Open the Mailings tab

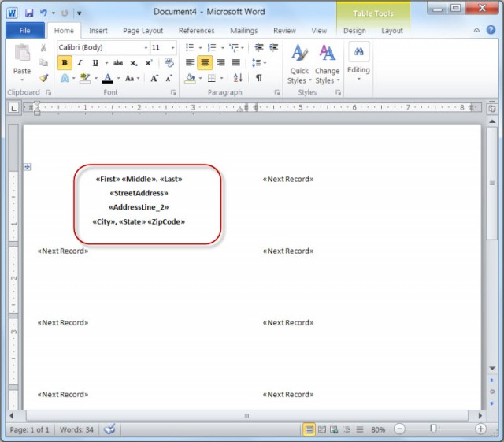(244, 31)
